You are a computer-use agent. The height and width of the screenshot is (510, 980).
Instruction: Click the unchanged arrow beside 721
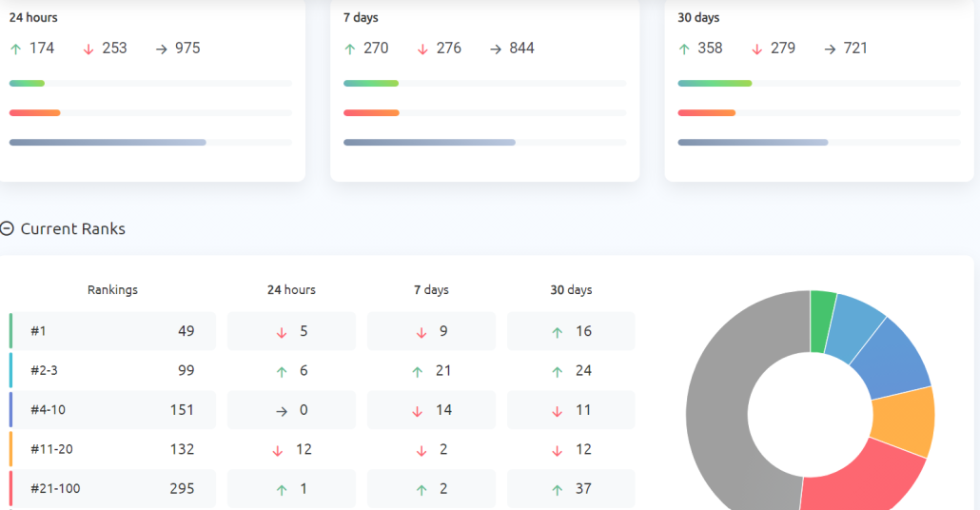[830, 49]
